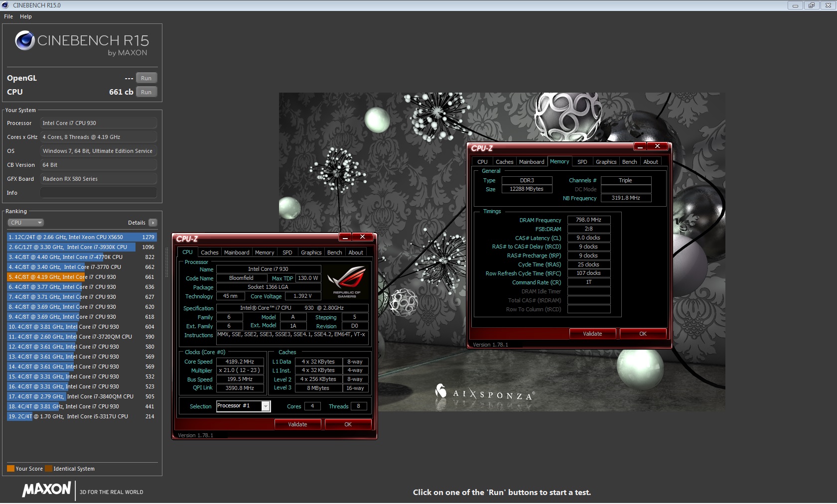The width and height of the screenshot is (837, 504).
Task: Run the CPU benchmark test
Action: 146,92
